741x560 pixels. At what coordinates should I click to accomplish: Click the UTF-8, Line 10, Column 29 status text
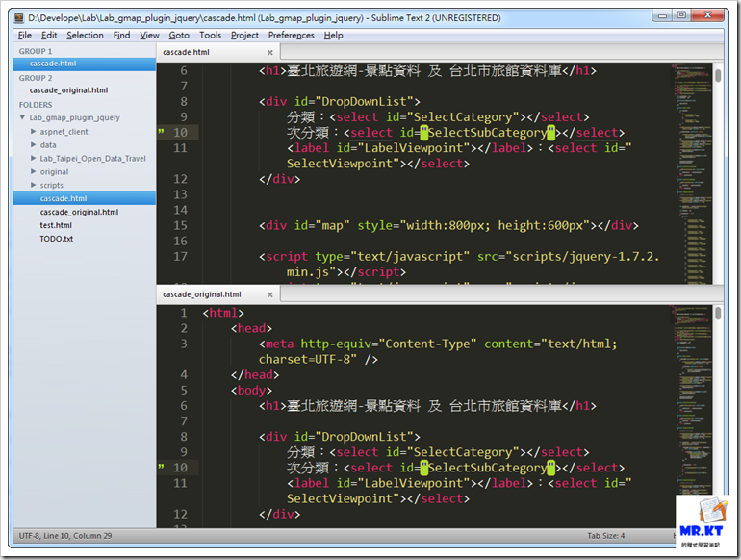pyautogui.click(x=65, y=536)
